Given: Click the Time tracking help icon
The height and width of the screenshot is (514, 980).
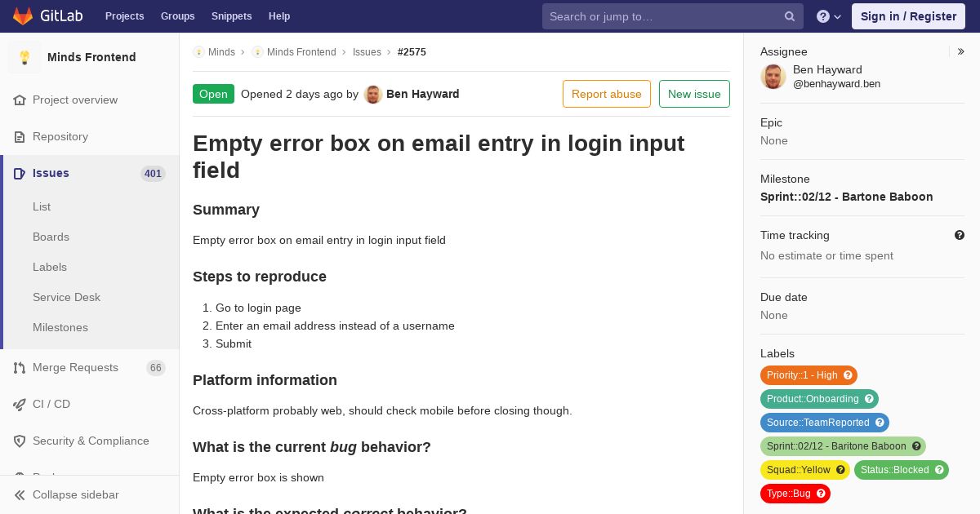Looking at the screenshot, I should coord(960,235).
